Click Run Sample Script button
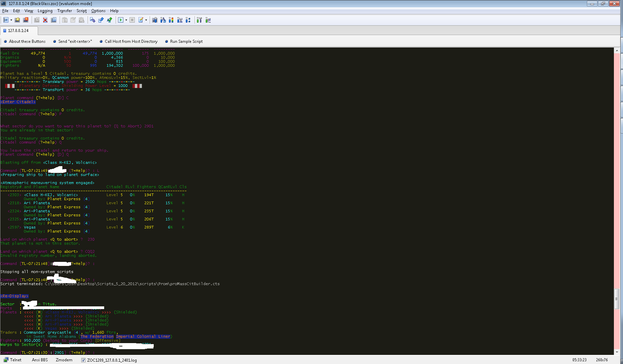 186,41
